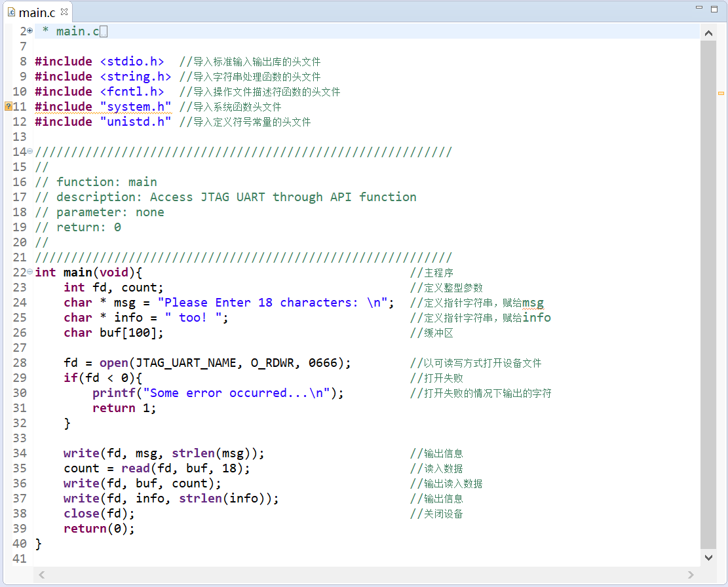The height and width of the screenshot is (587, 728).
Task: Click the horizontal scrollbar track
Action: pyautogui.click(x=360, y=575)
